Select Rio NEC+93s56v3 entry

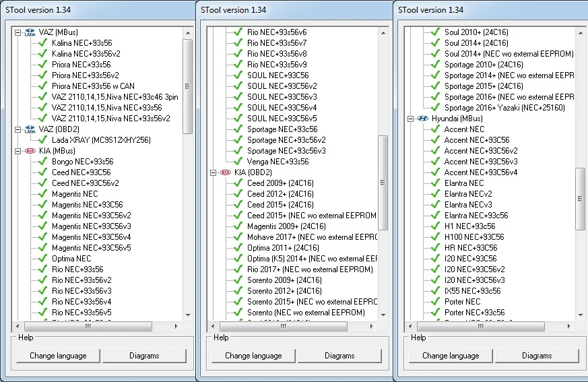[x=81, y=291]
